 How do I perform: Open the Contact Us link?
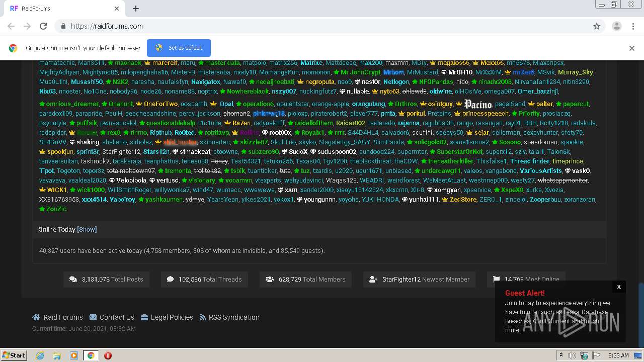tap(117, 317)
